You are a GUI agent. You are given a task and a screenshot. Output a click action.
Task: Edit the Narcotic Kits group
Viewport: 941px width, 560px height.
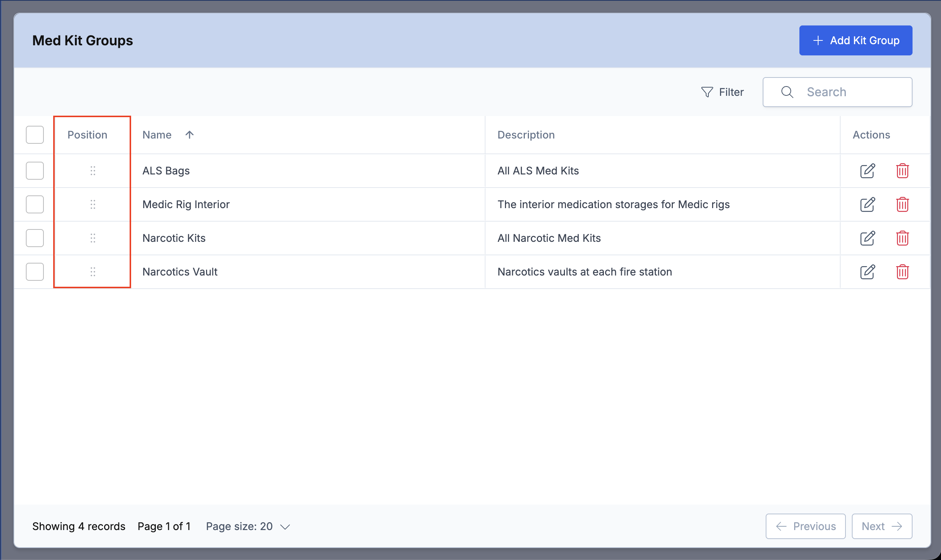pos(867,238)
